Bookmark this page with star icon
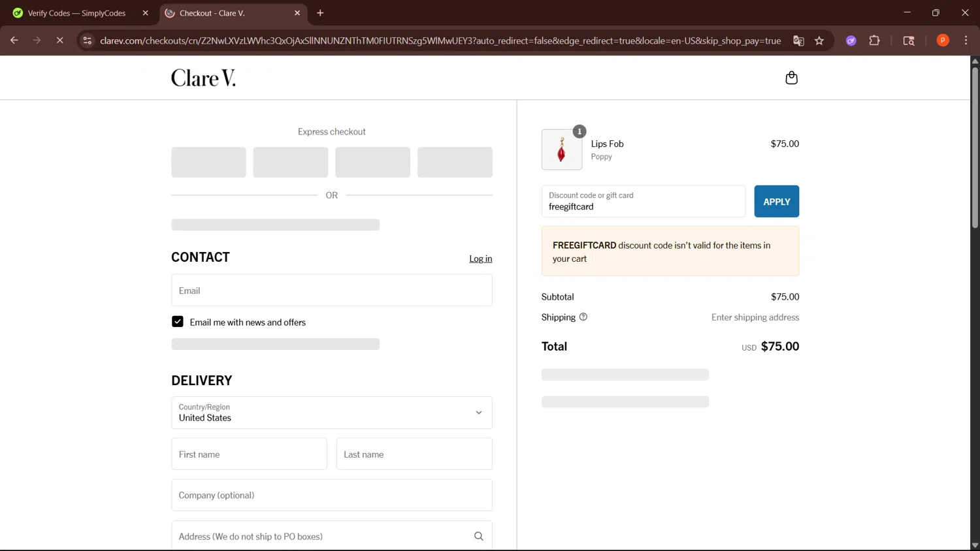The width and height of the screenshot is (980, 551). 819,40
